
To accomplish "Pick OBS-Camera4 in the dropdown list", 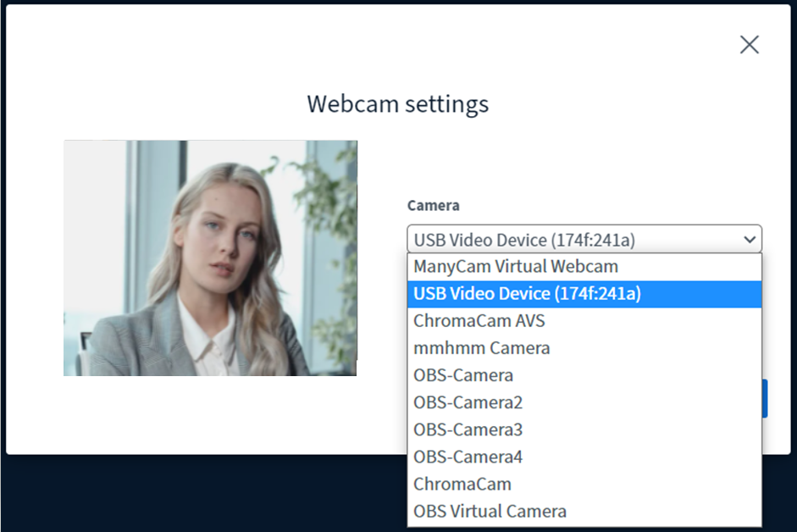I will [x=468, y=457].
